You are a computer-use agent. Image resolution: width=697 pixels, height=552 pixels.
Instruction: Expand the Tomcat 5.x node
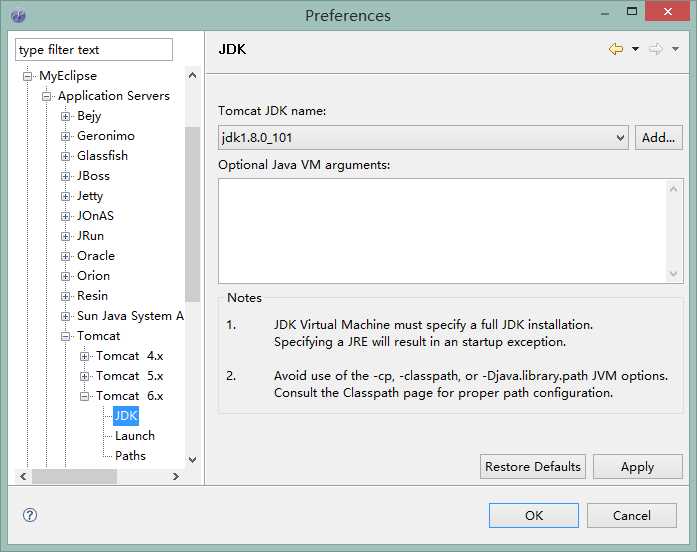(x=84, y=376)
